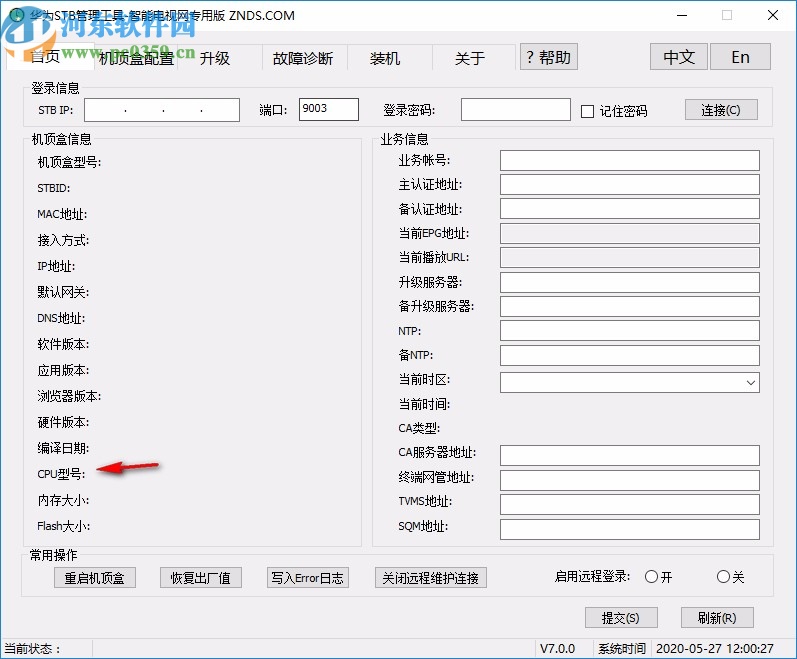797x659 pixels.
Task: Click the 主认证地址 input field
Action: tap(629, 184)
